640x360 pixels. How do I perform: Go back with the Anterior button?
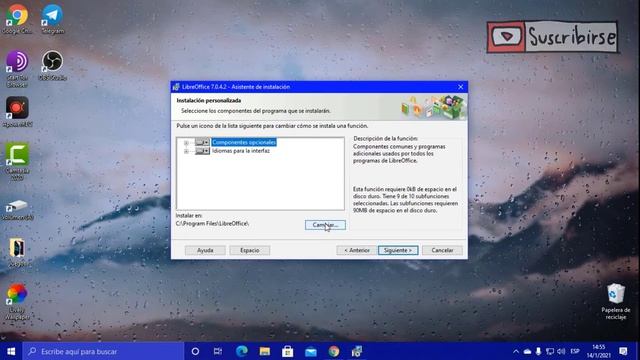tap(357, 250)
